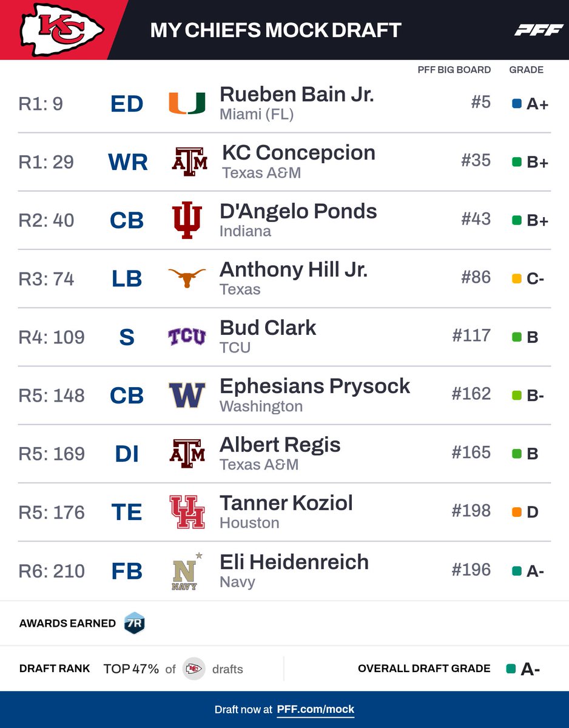Click the Texas Longhorns logo

[187, 277]
